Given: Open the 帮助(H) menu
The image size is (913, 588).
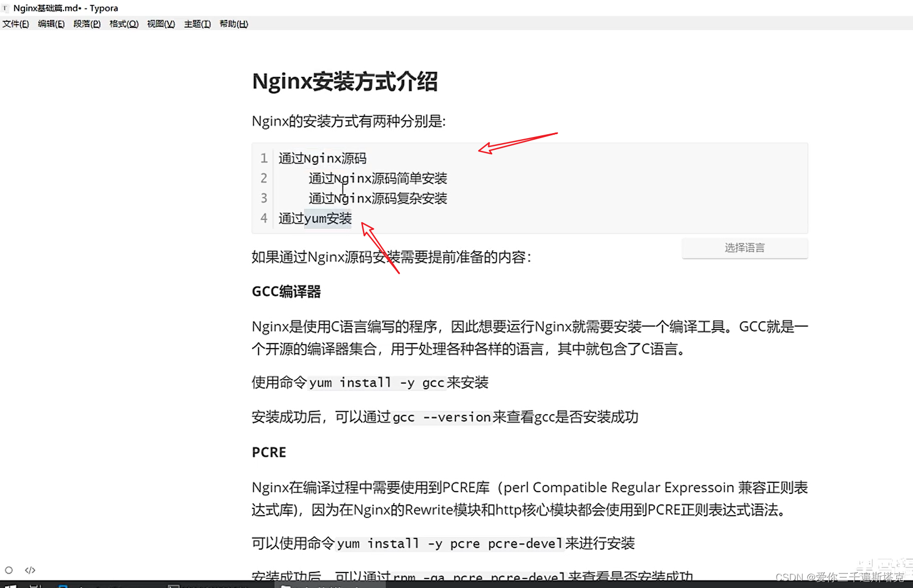Looking at the screenshot, I should coord(233,24).
